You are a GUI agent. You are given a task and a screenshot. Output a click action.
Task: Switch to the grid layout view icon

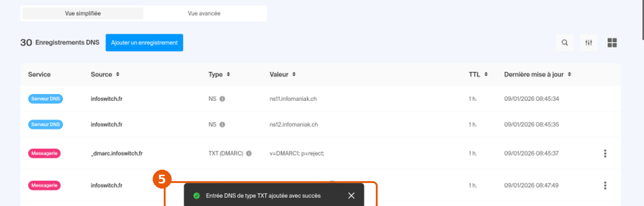click(612, 43)
